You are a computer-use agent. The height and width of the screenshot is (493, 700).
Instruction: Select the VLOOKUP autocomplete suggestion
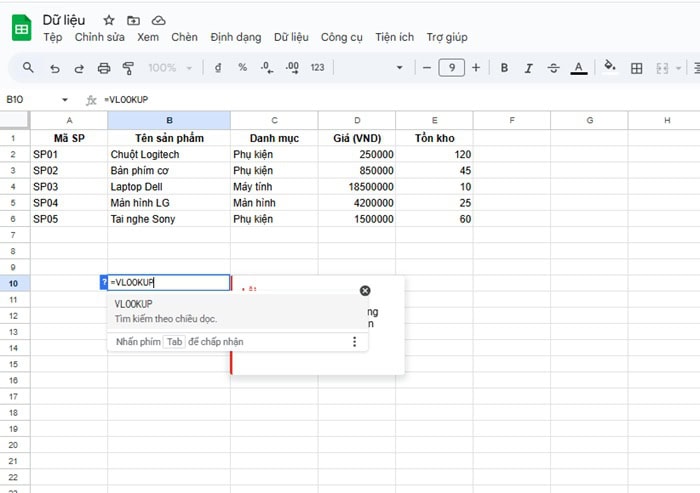coord(237,311)
